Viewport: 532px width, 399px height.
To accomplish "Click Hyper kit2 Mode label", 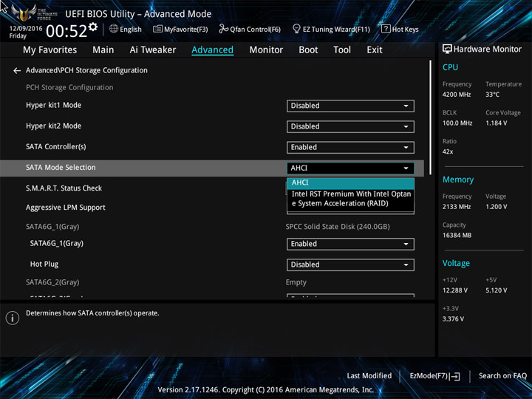I will click(x=54, y=126).
